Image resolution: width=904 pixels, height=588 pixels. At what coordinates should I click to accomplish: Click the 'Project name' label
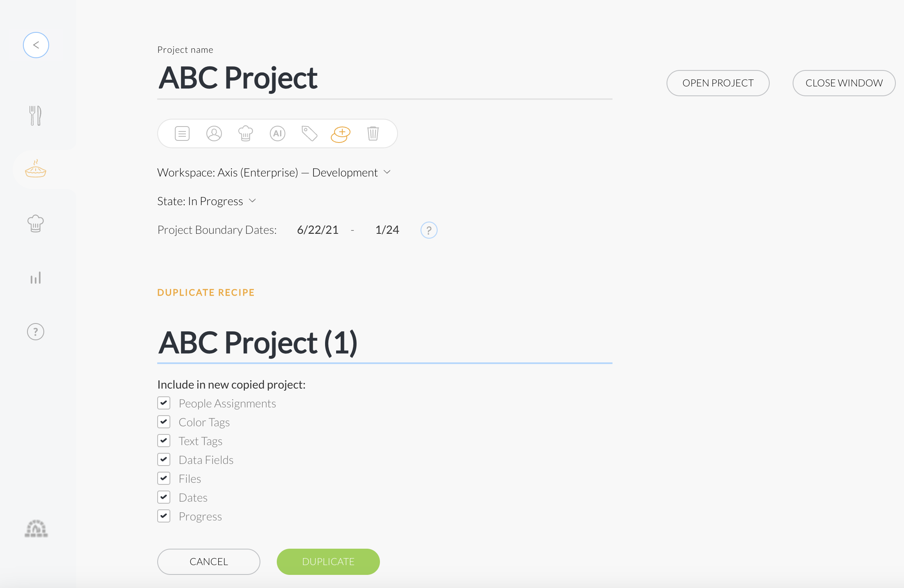[x=185, y=50]
